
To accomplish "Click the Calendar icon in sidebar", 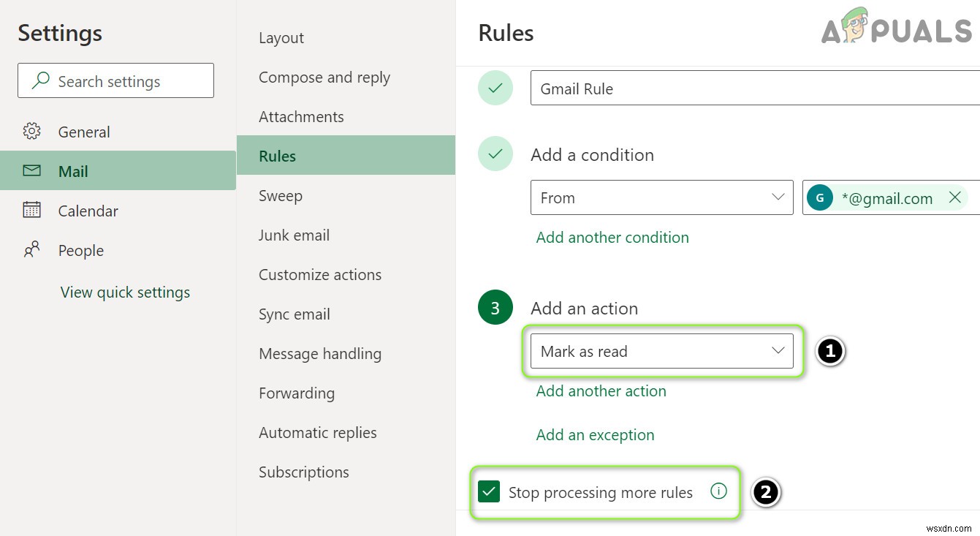I will (31, 211).
